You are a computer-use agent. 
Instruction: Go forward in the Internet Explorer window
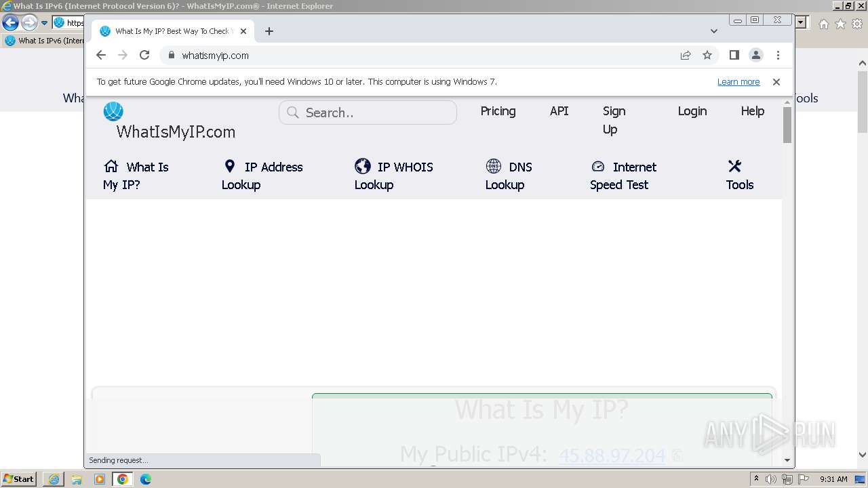[x=29, y=22]
